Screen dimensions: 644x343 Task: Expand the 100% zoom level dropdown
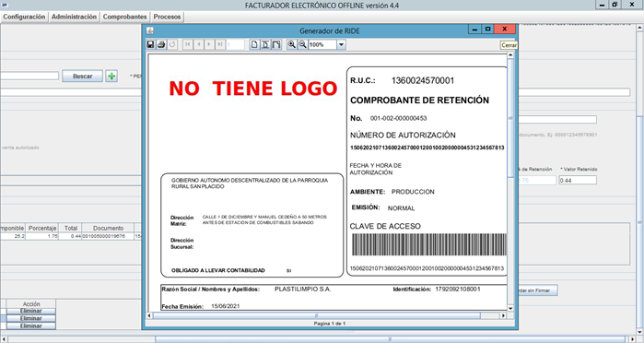341,44
